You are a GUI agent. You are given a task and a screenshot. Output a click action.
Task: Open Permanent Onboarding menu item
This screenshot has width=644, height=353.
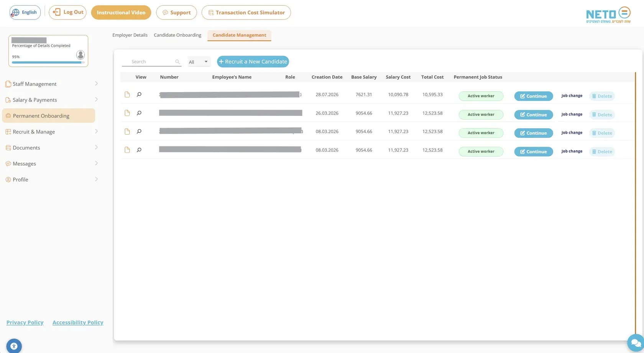49,116
